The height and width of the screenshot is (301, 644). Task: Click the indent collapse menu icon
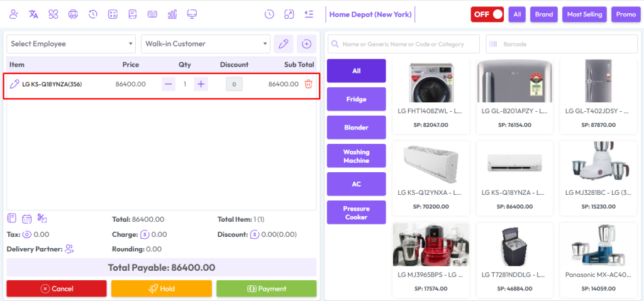pyautogui.click(x=309, y=14)
